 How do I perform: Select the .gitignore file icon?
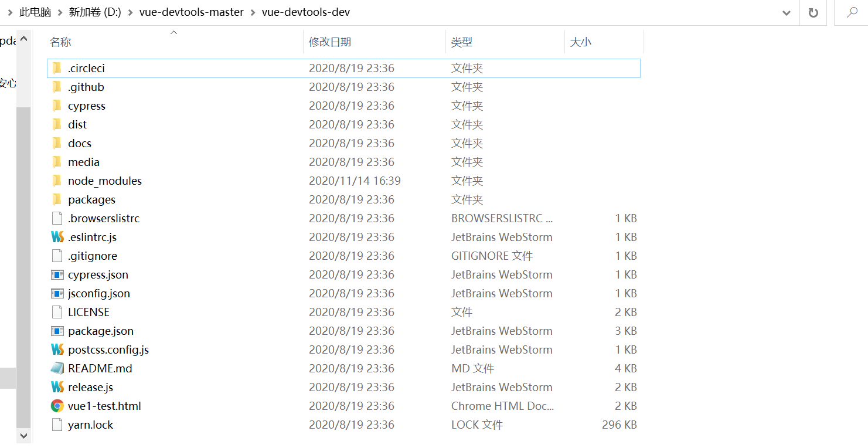57,256
